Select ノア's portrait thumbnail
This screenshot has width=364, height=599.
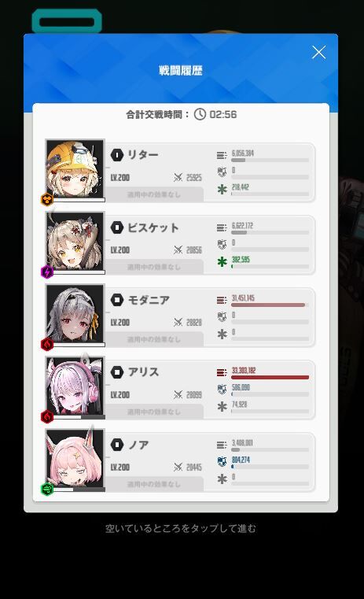coord(75,458)
